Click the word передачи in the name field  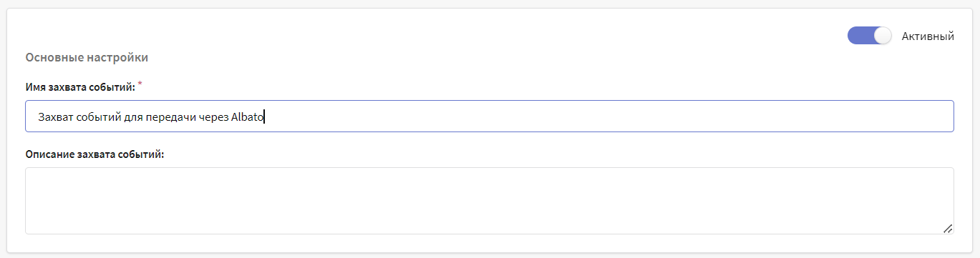[x=170, y=116]
